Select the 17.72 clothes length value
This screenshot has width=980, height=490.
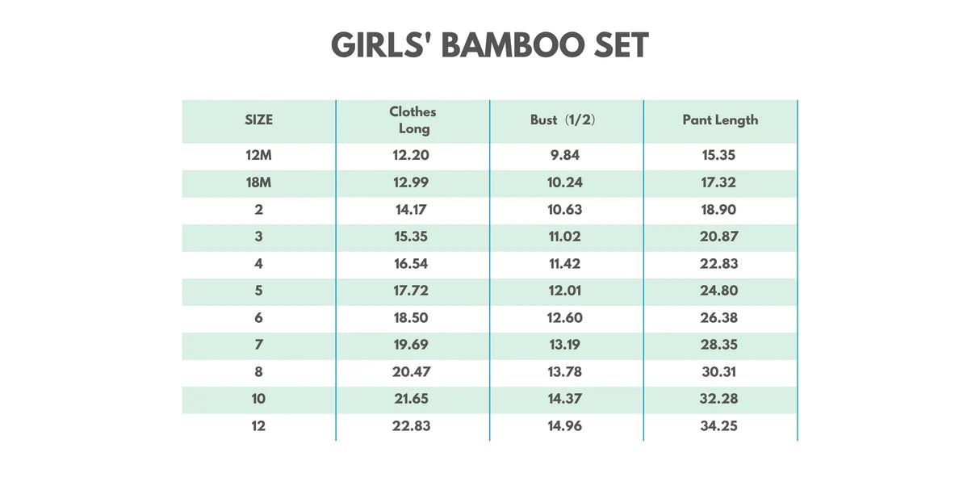click(411, 291)
